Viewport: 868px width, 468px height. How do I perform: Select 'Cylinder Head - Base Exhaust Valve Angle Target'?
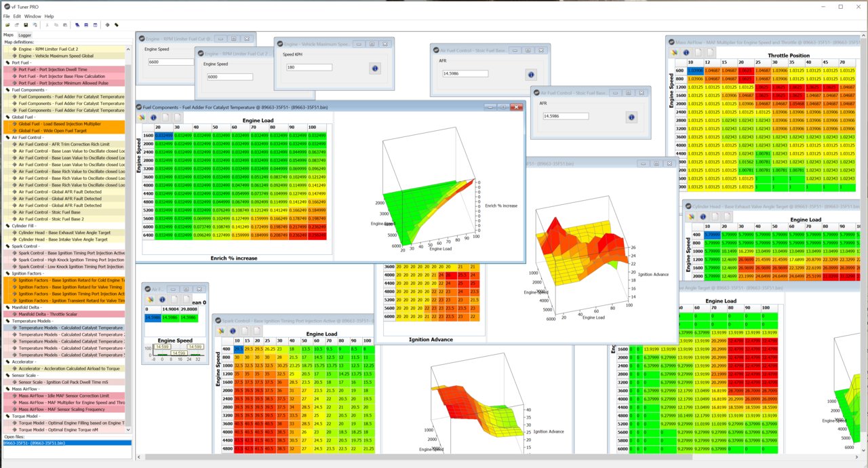coord(64,233)
